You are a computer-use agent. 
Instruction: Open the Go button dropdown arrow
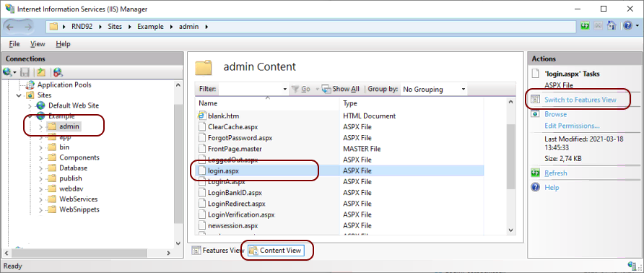point(317,90)
